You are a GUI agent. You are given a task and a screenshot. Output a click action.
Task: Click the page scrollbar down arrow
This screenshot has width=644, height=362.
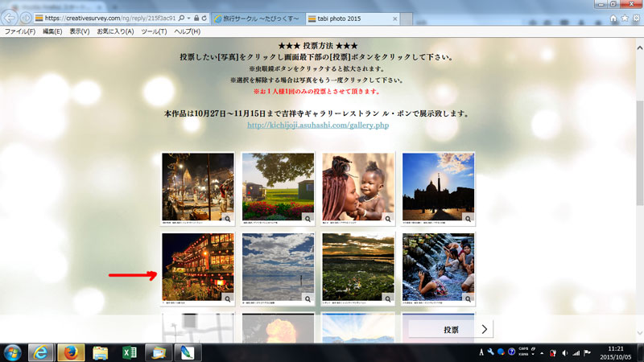click(x=639, y=333)
